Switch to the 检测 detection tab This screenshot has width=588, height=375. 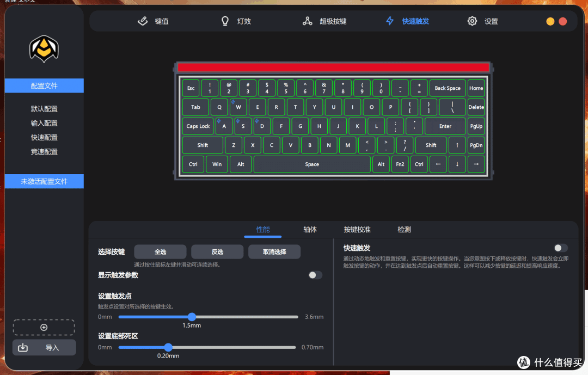(x=404, y=230)
